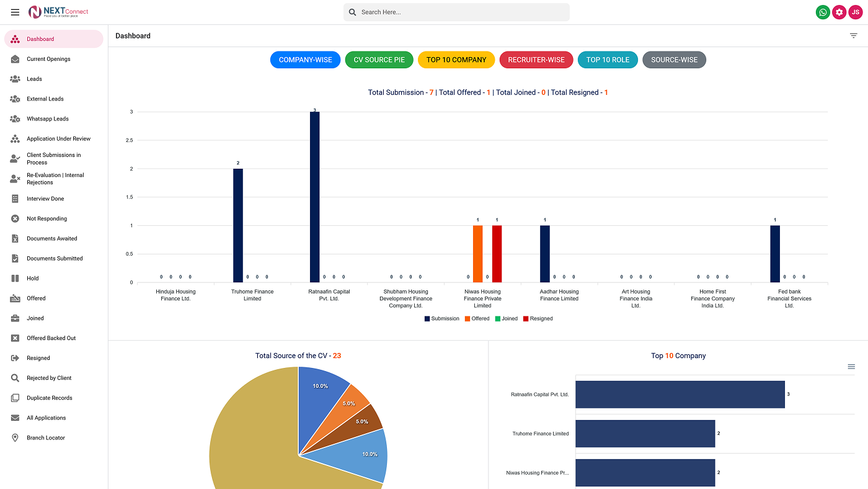Show the CV SOURCE PIE chart
Image resolution: width=868 pixels, height=489 pixels.
click(379, 60)
